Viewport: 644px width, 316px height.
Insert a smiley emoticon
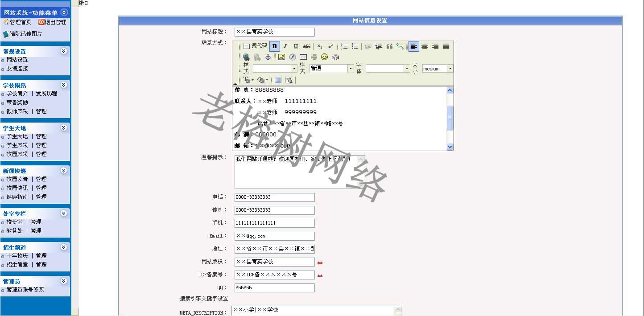pos(324,57)
